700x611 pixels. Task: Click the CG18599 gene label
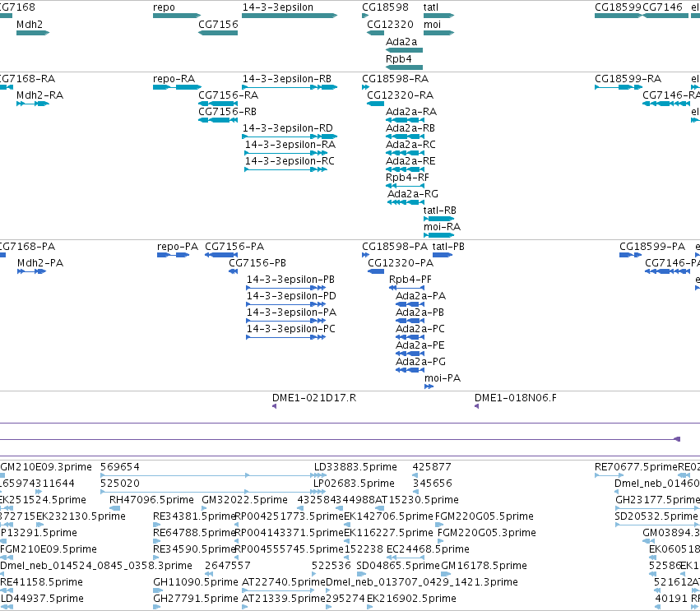[618, 7]
